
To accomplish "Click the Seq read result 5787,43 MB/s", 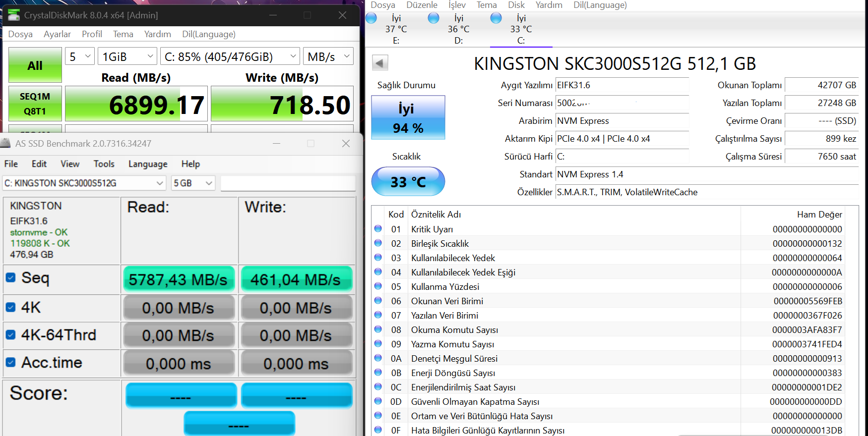I will 179,279.
